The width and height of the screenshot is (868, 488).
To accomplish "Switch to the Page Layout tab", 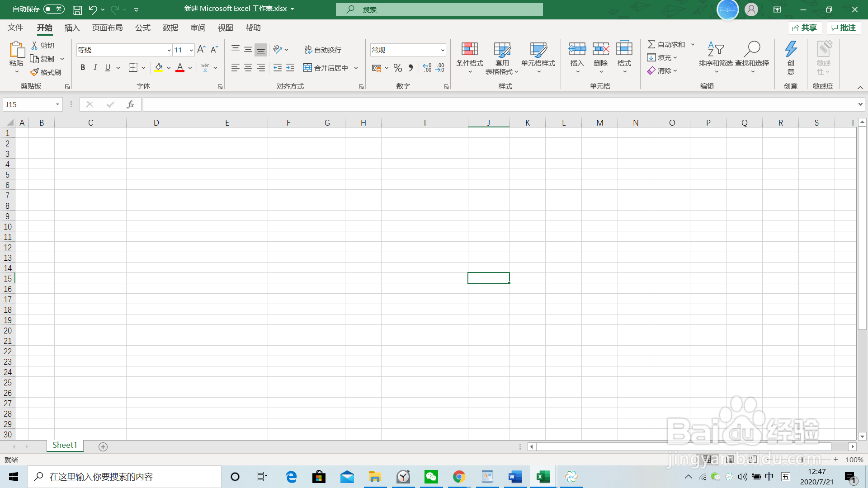I will 107,28.
